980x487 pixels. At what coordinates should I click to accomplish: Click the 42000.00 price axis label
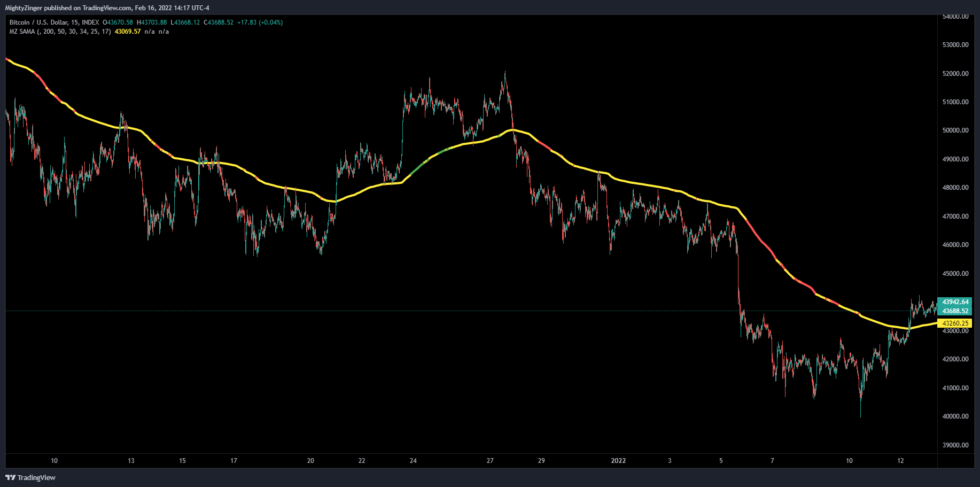click(x=955, y=359)
